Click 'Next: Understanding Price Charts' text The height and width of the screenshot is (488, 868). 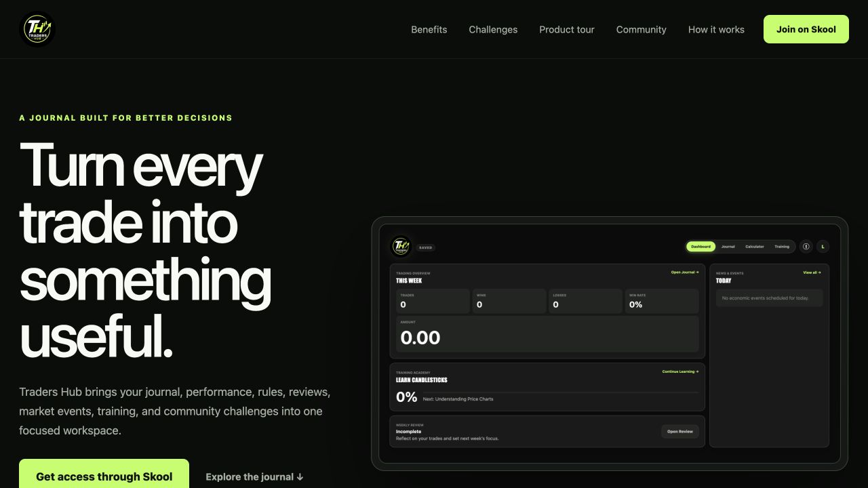(x=458, y=399)
